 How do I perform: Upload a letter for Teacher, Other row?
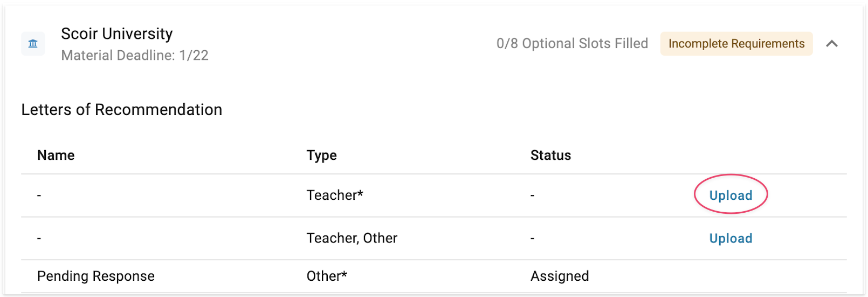[731, 239]
